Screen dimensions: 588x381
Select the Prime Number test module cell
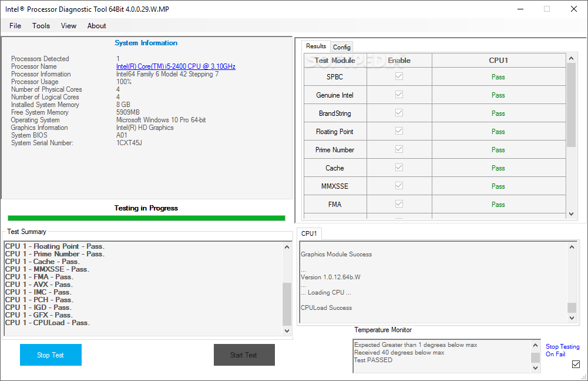click(x=335, y=149)
